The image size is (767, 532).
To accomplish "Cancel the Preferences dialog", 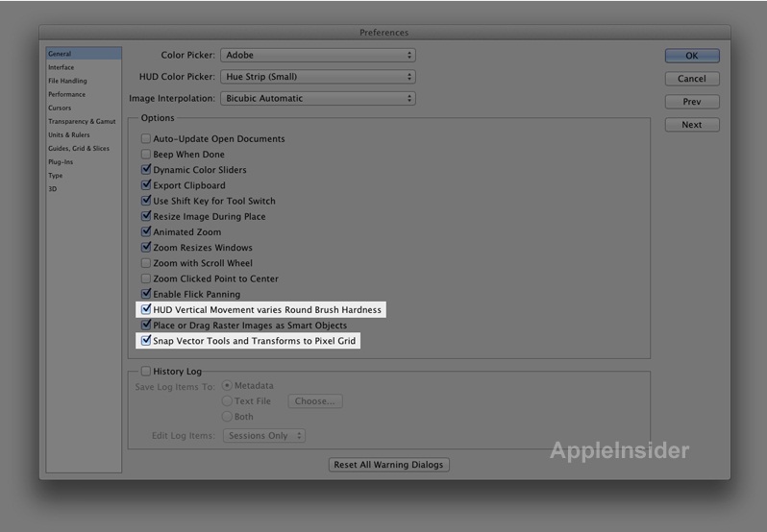I will coord(692,79).
